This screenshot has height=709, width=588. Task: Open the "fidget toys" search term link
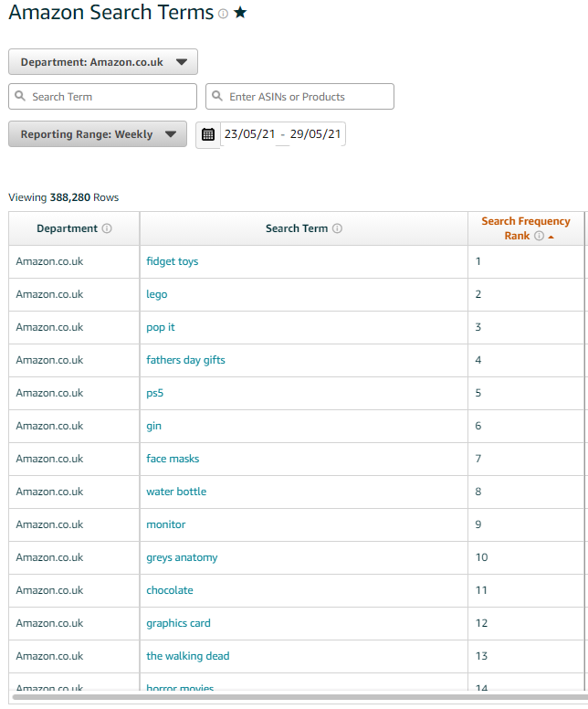[172, 261]
